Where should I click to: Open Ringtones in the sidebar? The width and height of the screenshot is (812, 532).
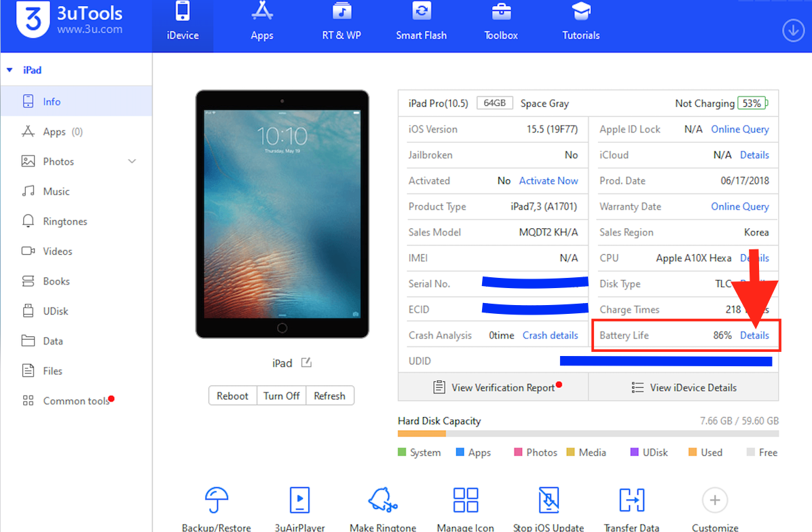pos(76,221)
